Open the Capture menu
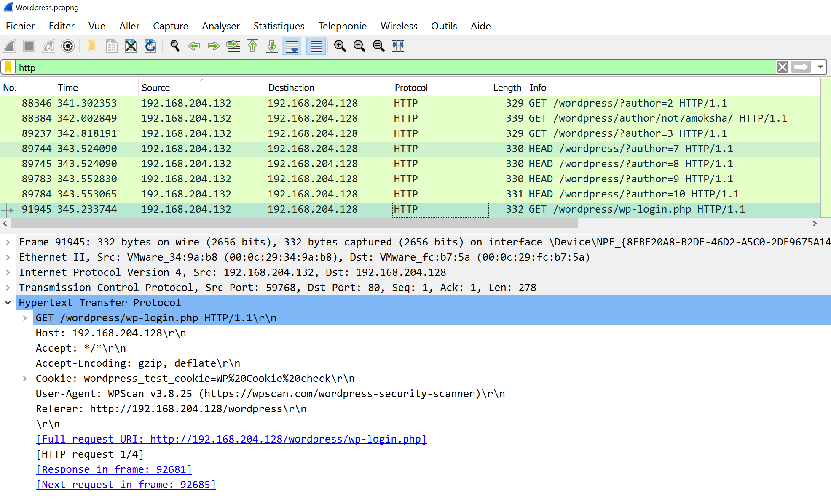This screenshot has width=831, height=504. tap(171, 26)
